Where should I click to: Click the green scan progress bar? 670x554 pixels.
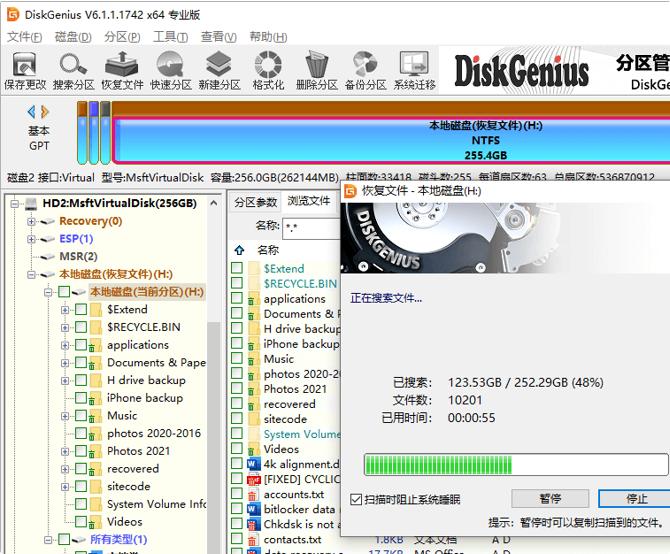click(516, 465)
